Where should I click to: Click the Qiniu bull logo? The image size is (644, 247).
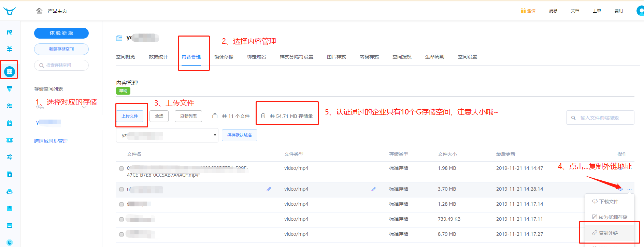click(x=10, y=11)
